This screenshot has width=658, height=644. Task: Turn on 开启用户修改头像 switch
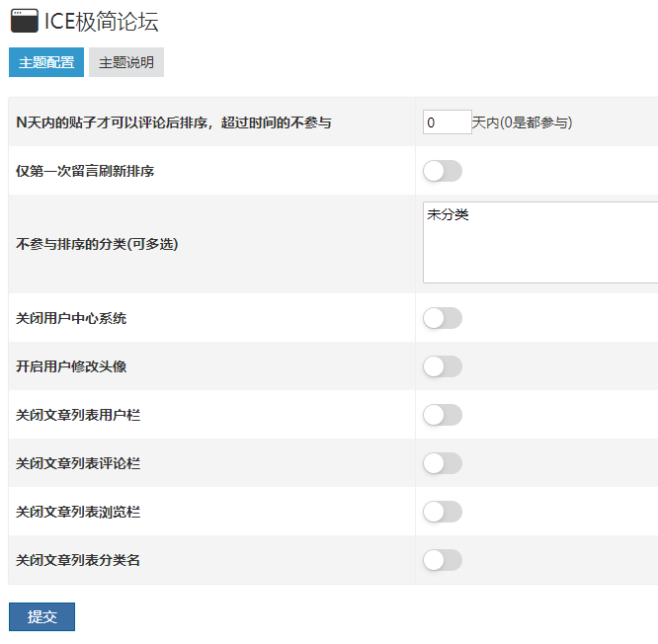coord(443,366)
